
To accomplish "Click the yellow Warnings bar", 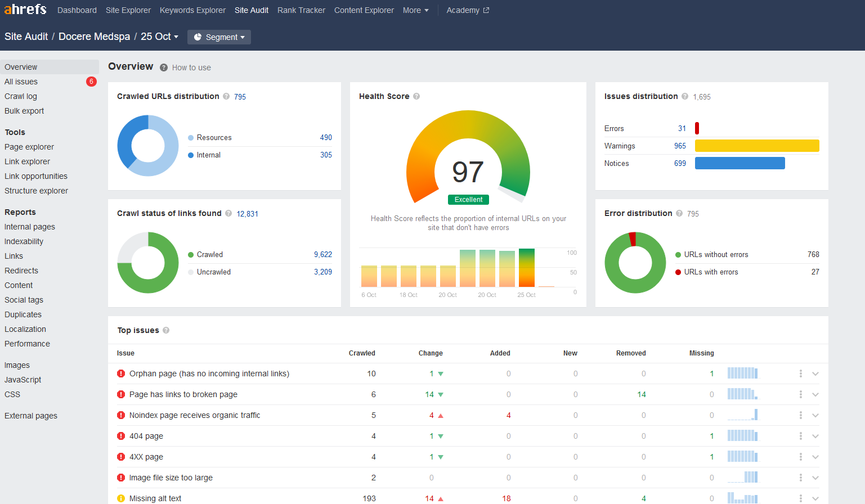I will pyautogui.click(x=757, y=146).
